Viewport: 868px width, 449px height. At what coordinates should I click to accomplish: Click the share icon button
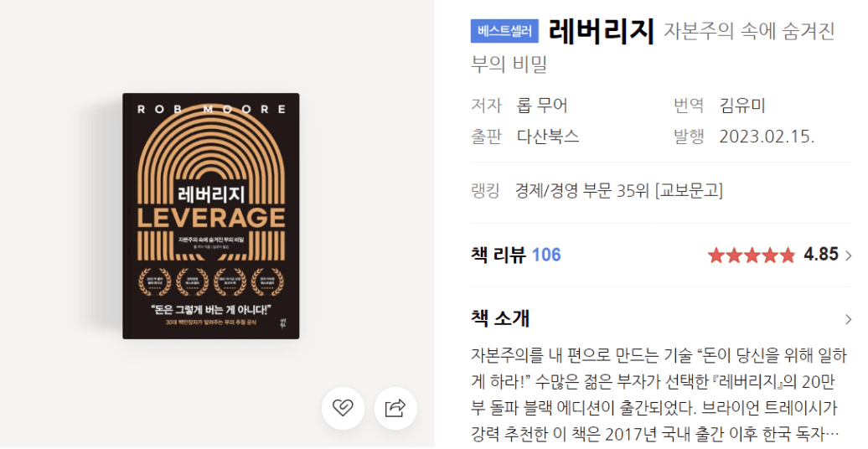[x=395, y=409]
